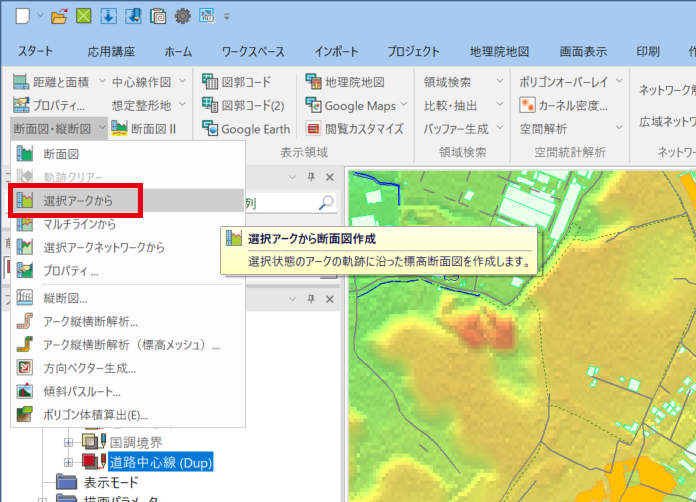
Task: Switch to the 地理院地図 ribbon tab
Action: pyautogui.click(x=498, y=51)
